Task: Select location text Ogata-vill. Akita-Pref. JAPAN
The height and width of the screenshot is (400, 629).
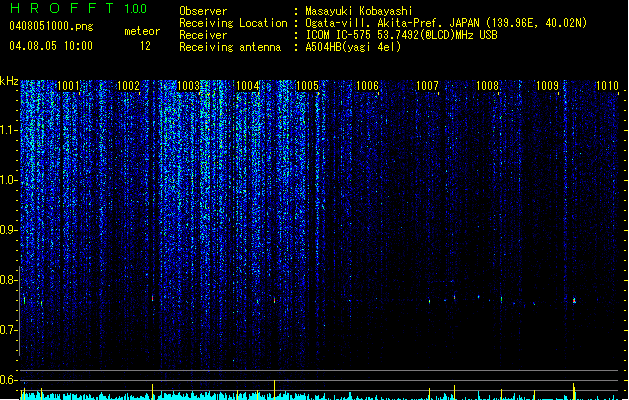Action: (x=392, y=23)
